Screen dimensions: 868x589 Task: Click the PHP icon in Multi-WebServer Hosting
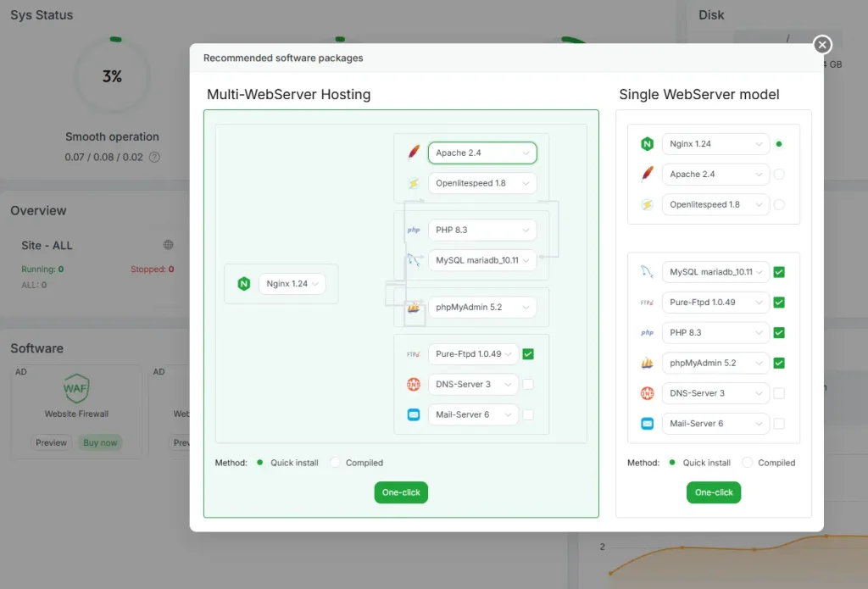click(x=414, y=230)
